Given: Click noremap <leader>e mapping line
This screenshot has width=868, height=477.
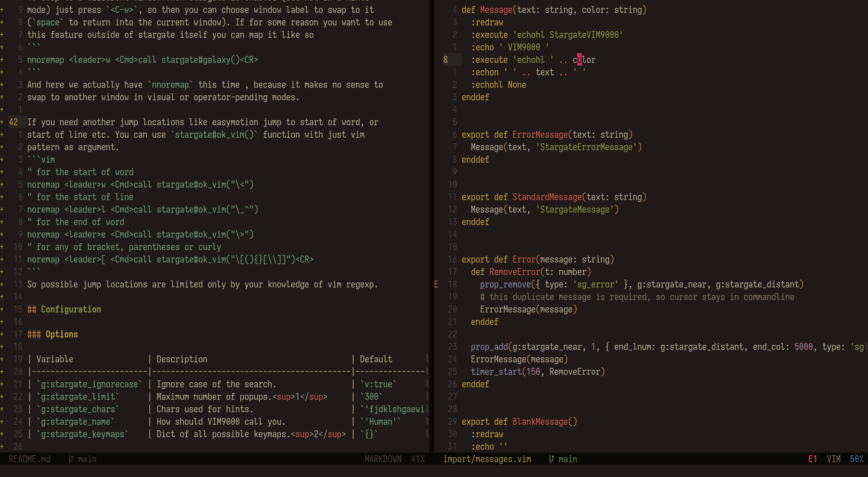Looking at the screenshot, I should click(141, 234).
